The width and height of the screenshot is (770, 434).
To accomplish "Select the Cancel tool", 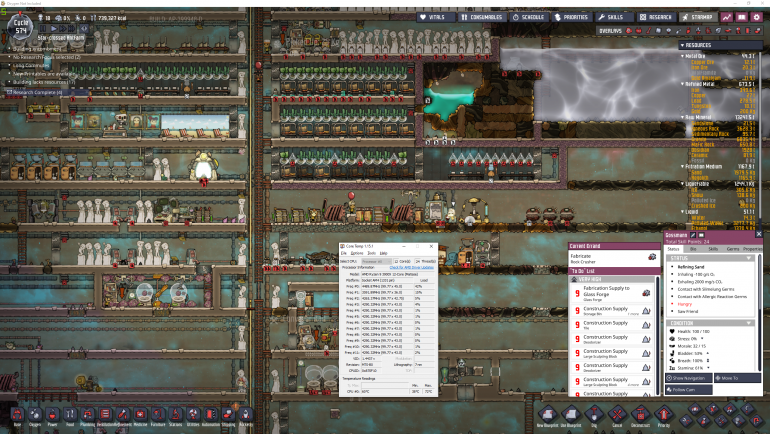I will pos(617,416).
